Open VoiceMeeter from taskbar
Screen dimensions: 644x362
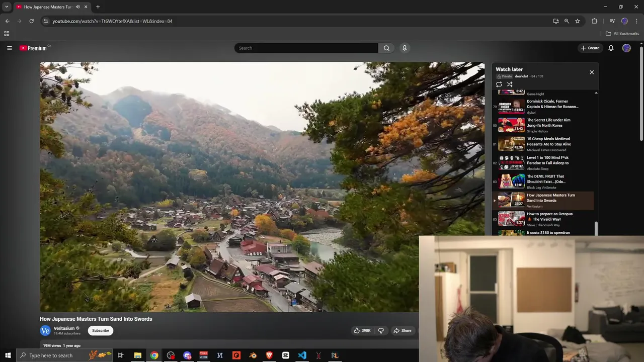click(x=204, y=355)
